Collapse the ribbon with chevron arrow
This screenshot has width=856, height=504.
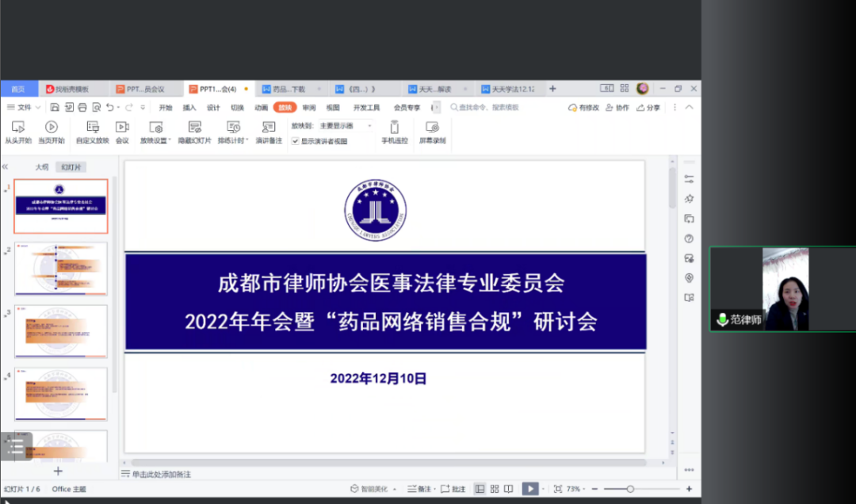coord(689,108)
